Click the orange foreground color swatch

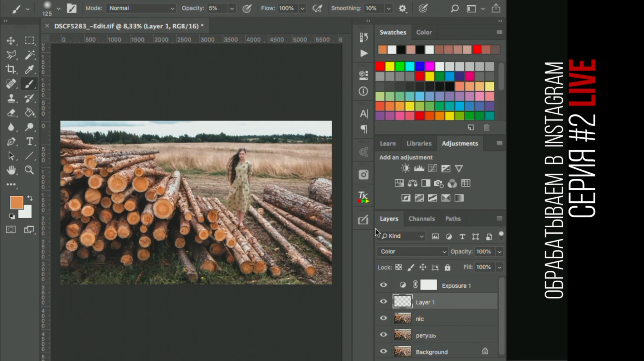[x=16, y=202]
